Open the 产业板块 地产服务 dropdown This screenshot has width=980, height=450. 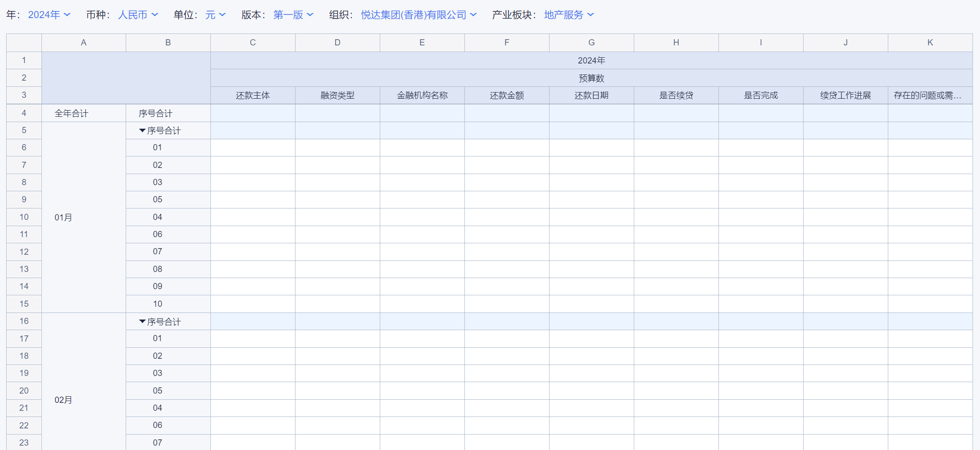click(569, 15)
